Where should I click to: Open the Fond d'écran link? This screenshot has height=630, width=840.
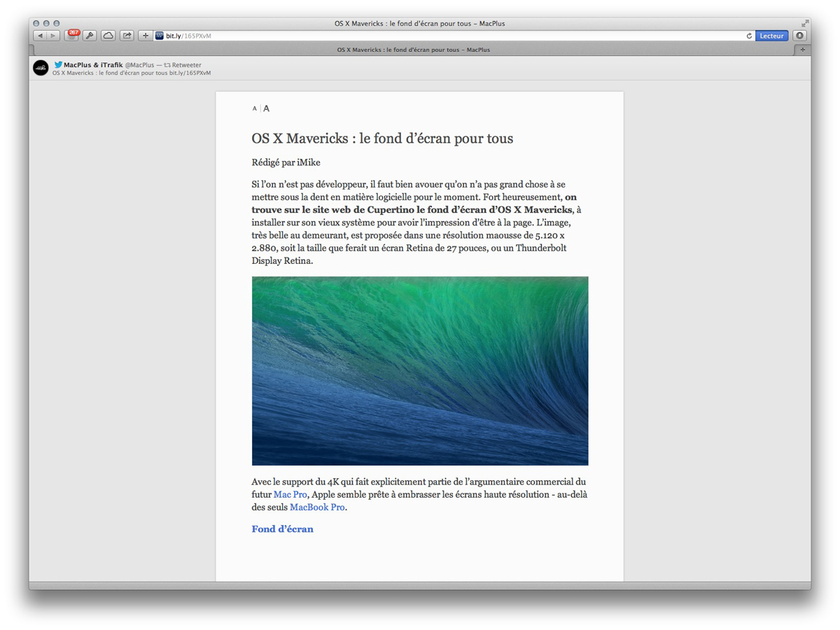click(x=282, y=528)
